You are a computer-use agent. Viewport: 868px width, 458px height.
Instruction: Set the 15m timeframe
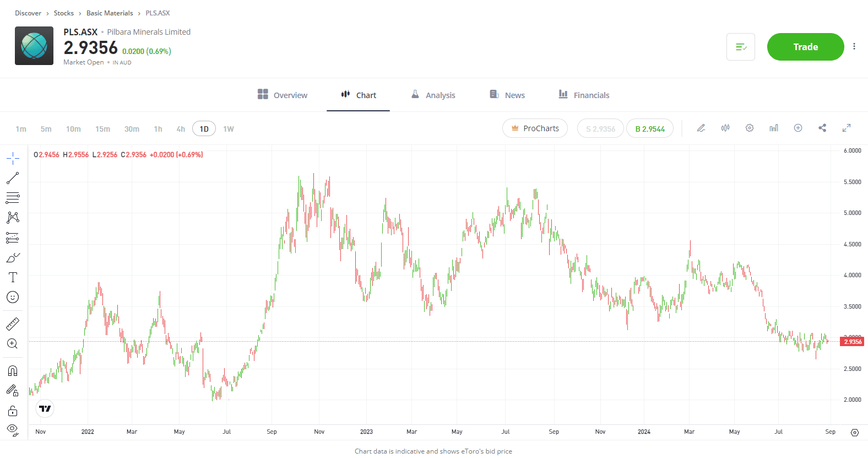(102, 129)
